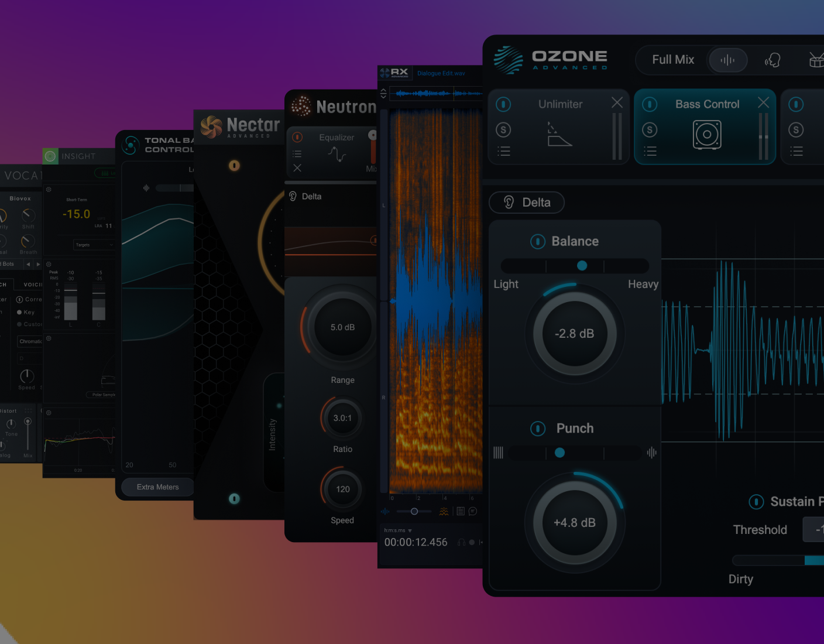Toggle the Bass Control module power button
Screen dimensions: 824x644
pos(650,104)
